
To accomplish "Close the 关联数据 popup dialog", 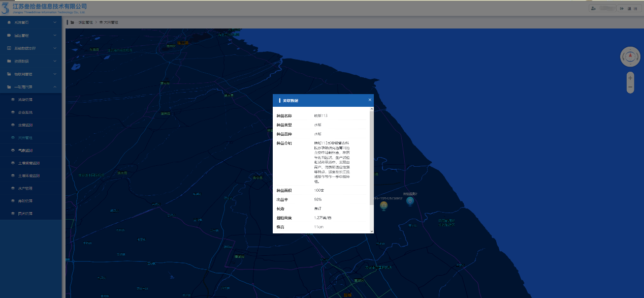I will (370, 100).
